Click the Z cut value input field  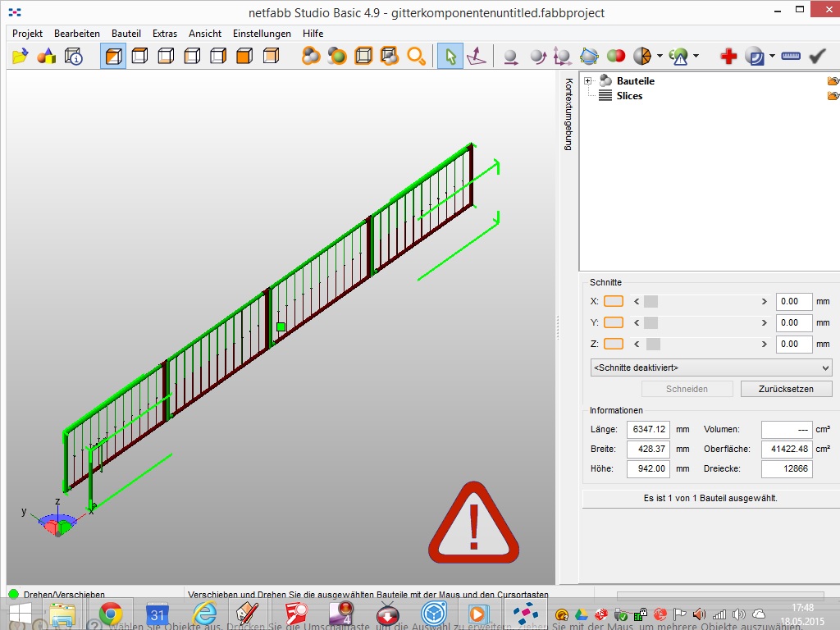coord(793,345)
